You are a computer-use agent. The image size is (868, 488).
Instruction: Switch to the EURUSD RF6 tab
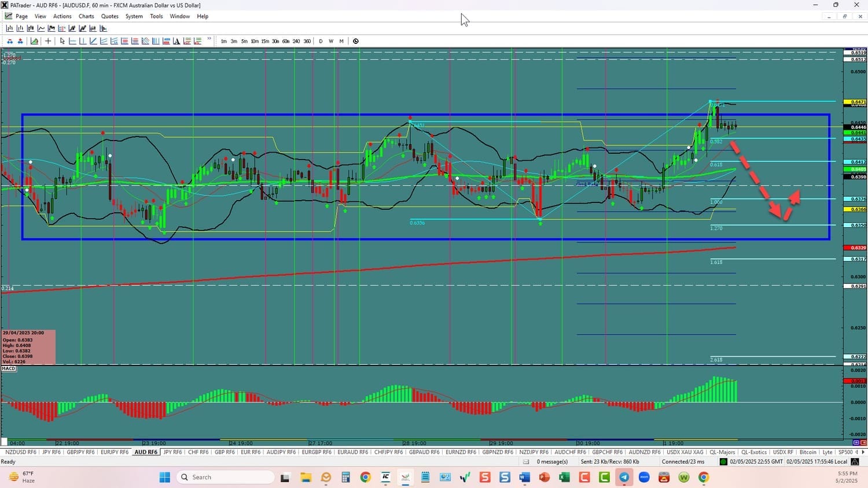[x=251, y=452]
